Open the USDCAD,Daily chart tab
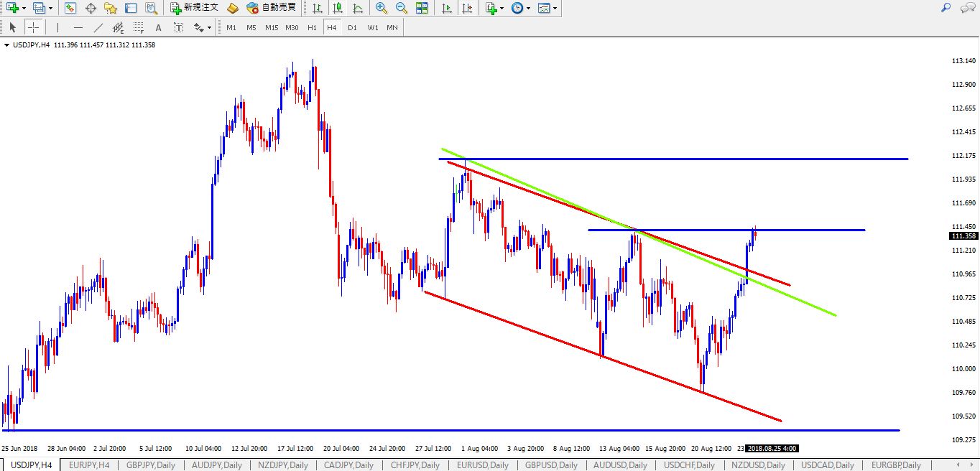The width and height of the screenshot is (980, 471). point(828,465)
